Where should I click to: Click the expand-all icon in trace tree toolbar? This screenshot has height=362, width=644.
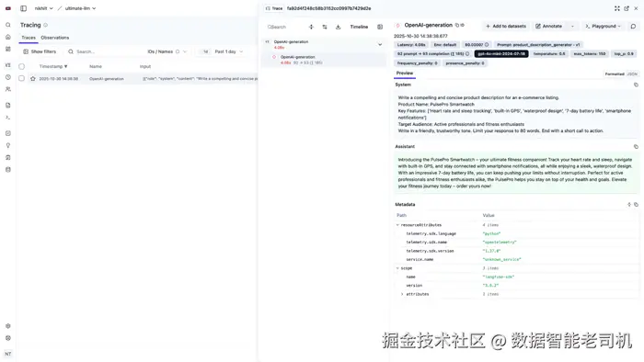pos(311,27)
